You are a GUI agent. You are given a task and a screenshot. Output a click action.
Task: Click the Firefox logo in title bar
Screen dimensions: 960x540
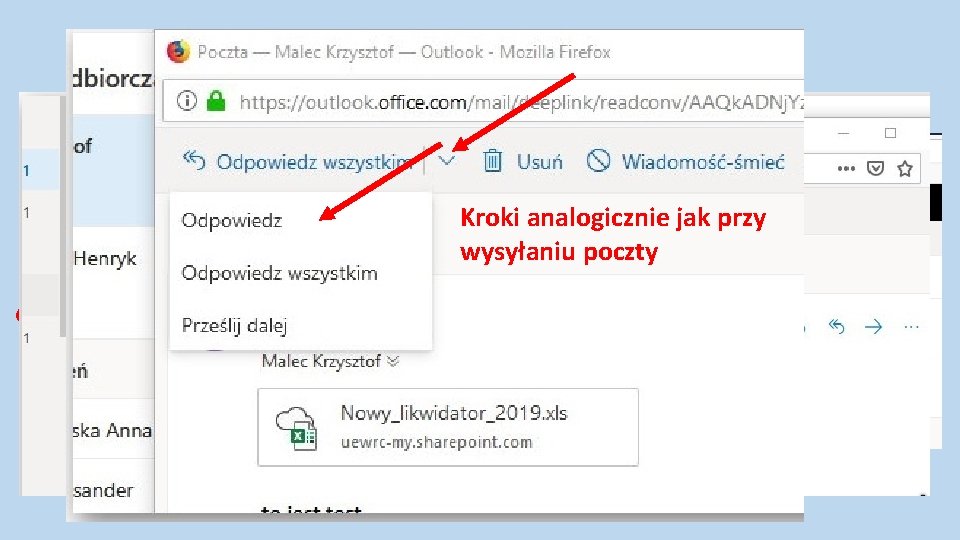179,51
